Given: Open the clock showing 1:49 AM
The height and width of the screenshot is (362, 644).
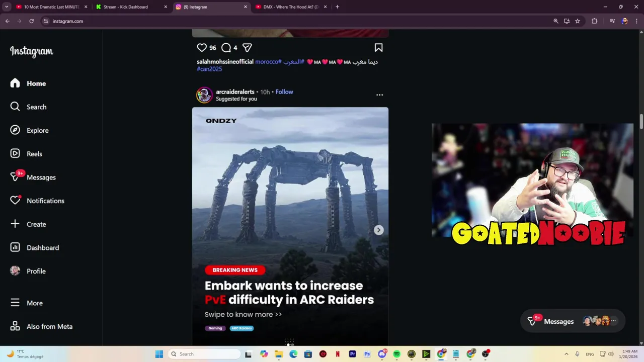Looking at the screenshot, I should coord(629,354).
